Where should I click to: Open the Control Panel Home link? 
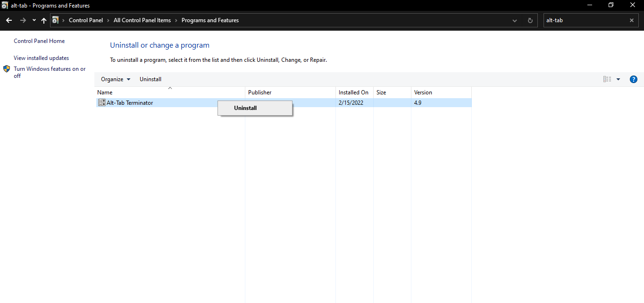pyautogui.click(x=39, y=41)
